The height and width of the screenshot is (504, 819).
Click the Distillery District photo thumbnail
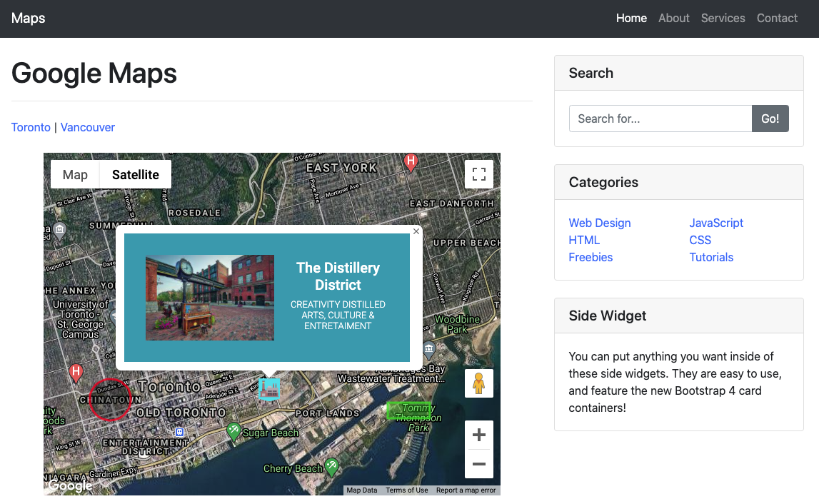[x=209, y=298]
